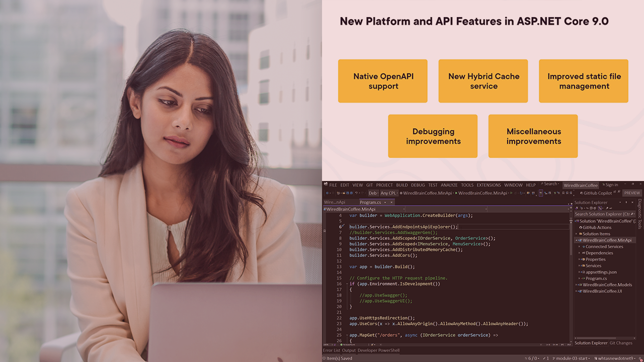Open the Developer PowerShell panel
The height and width of the screenshot is (362, 644).
coord(378,350)
